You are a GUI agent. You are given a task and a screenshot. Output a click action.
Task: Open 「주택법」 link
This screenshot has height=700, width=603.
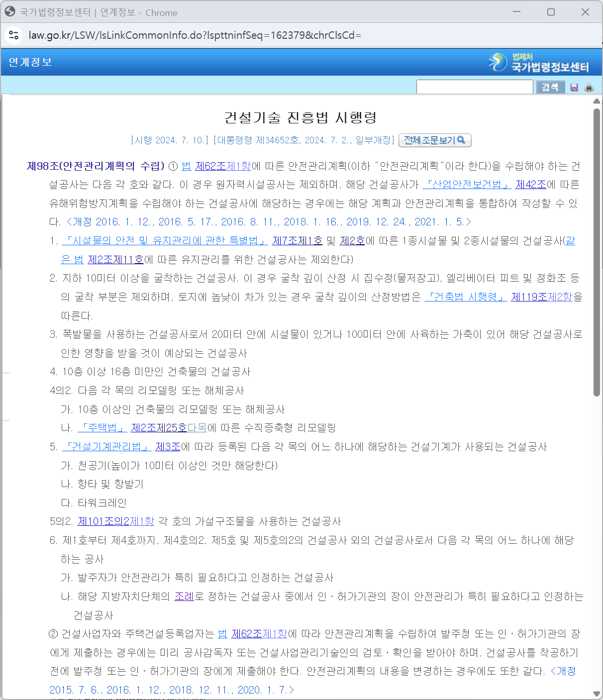pyautogui.click(x=102, y=428)
